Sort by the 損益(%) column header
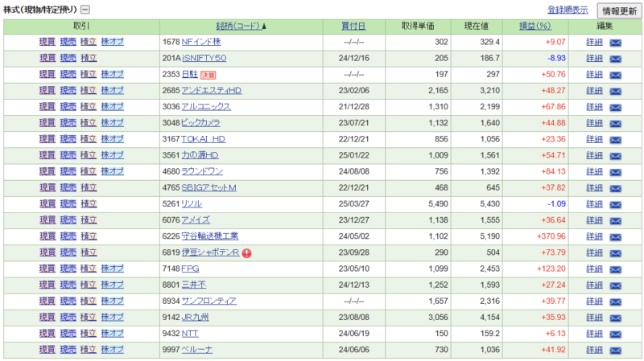Viewport: 644px width, 361px height. (x=535, y=27)
